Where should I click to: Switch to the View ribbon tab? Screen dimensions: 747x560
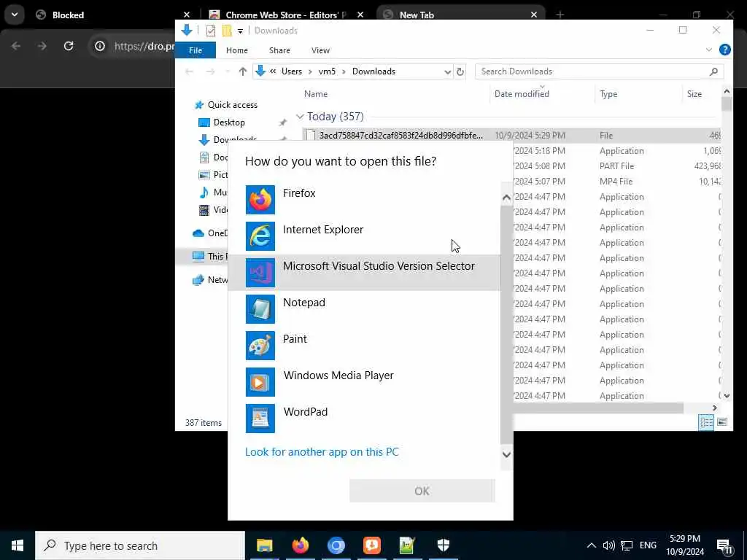point(321,50)
